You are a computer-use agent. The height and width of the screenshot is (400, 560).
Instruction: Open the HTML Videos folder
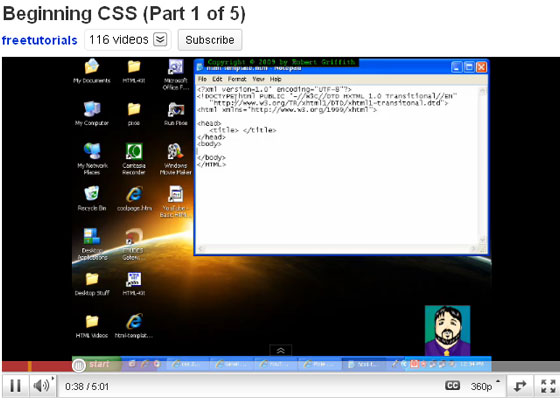92,326
